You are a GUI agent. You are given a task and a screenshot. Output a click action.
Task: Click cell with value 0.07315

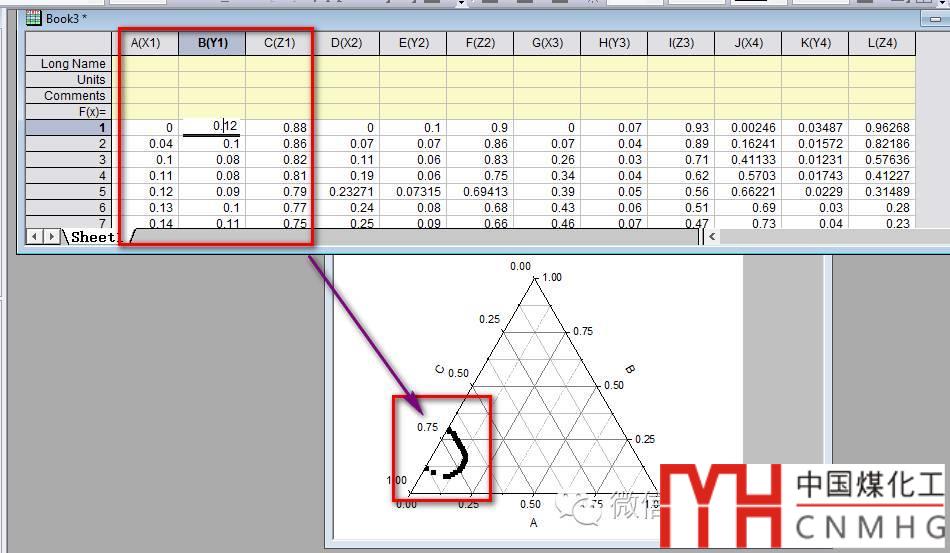(413, 191)
